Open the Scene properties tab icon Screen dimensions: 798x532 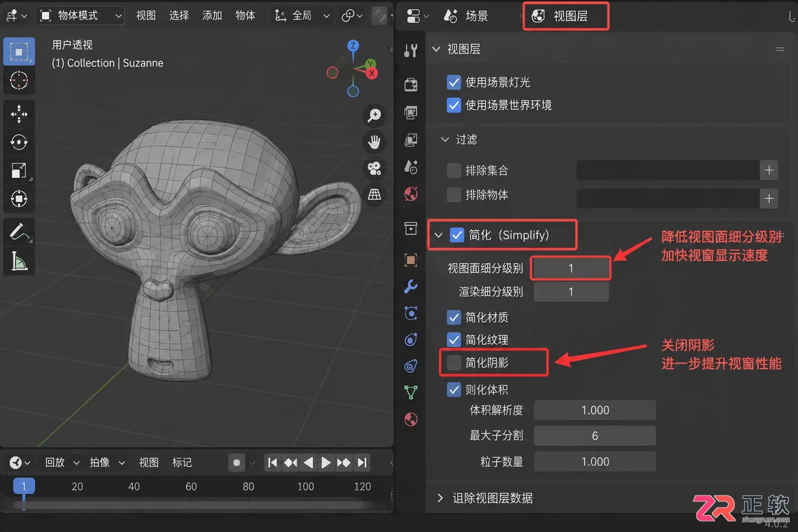(x=411, y=167)
